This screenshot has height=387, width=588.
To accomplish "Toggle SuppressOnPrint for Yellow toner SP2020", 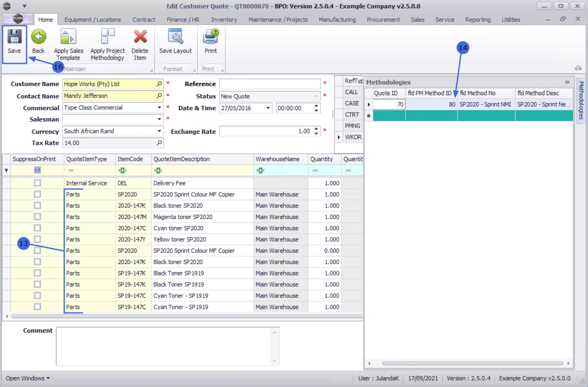I will (37, 239).
